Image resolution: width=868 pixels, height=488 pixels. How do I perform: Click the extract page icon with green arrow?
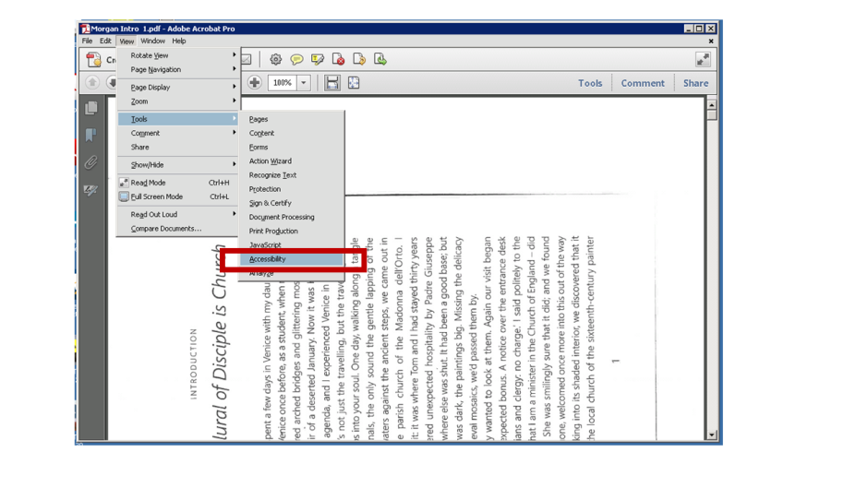(380, 59)
